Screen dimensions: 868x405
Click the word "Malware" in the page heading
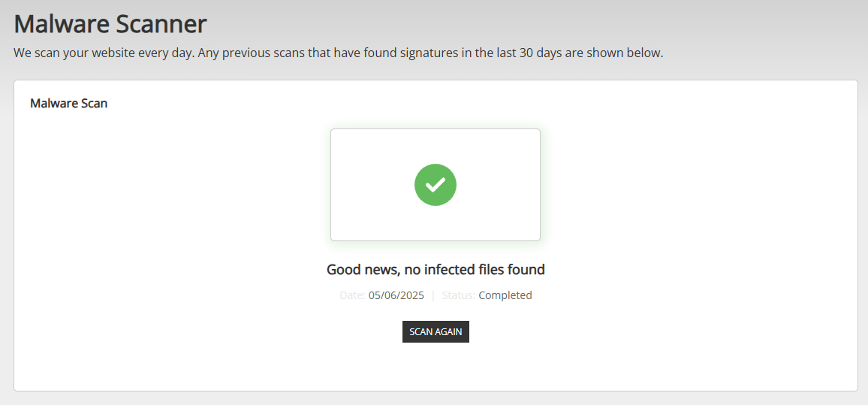tap(62, 24)
